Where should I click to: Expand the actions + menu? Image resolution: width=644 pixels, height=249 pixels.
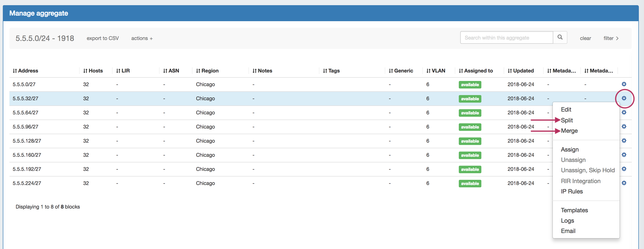[x=142, y=38]
